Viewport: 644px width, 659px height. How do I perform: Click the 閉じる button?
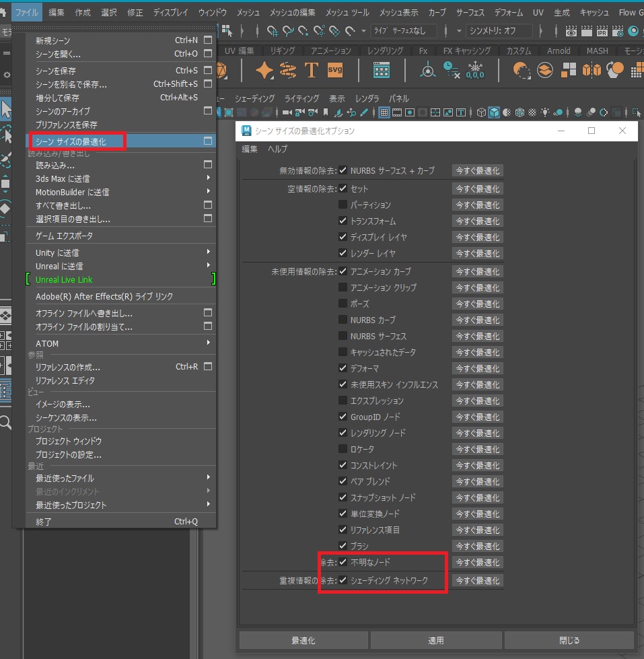pyautogui.click(x=569, y=640)
